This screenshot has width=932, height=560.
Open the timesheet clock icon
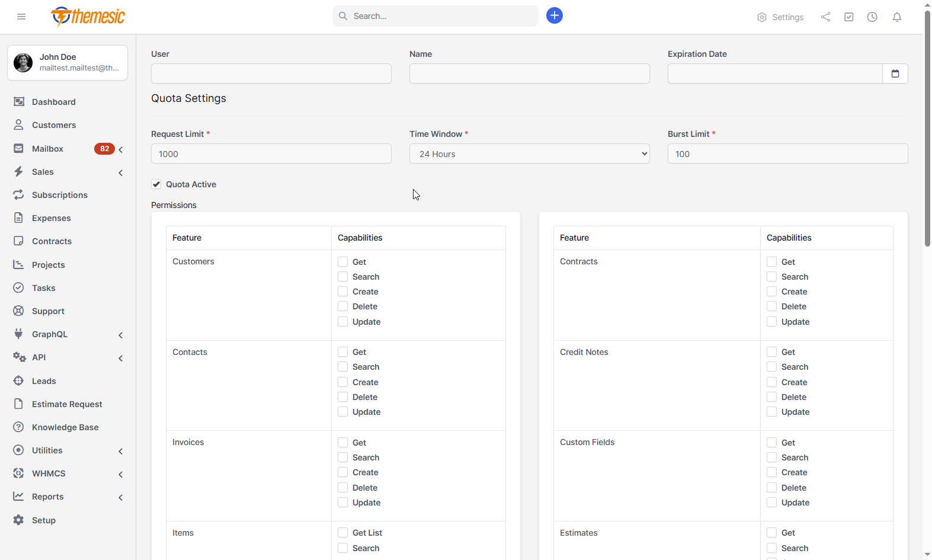(x=872, y=17)
